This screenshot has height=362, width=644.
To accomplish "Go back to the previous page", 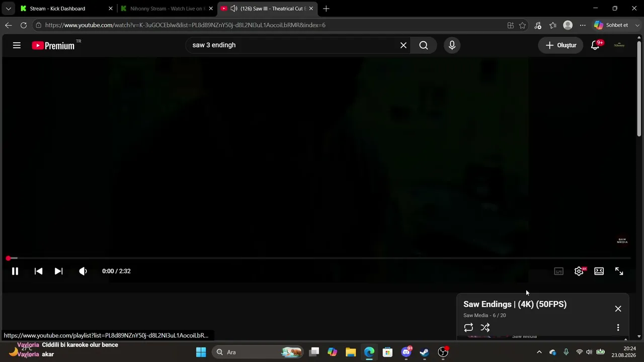I will click(x=9, y=25).
